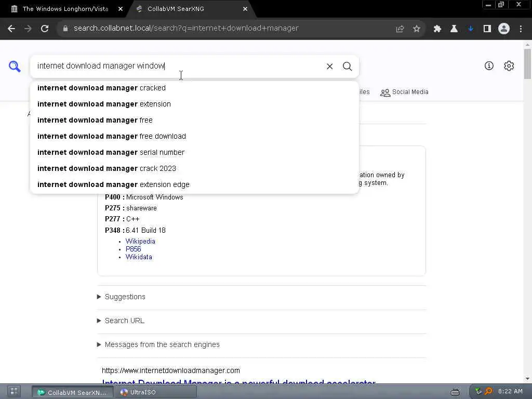Close the CollabVM SearXNG tab
Image resolution: width=532 pixels, height=399 pixels.
point(245,9)
